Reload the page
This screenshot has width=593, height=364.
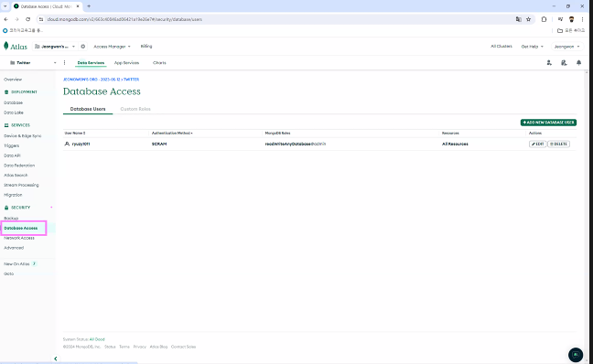[x=28, y=19]
